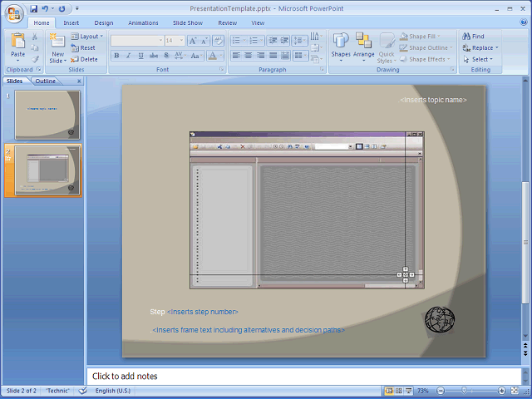
Task: Toggle Underline formatting
Action: pos(140,56)
